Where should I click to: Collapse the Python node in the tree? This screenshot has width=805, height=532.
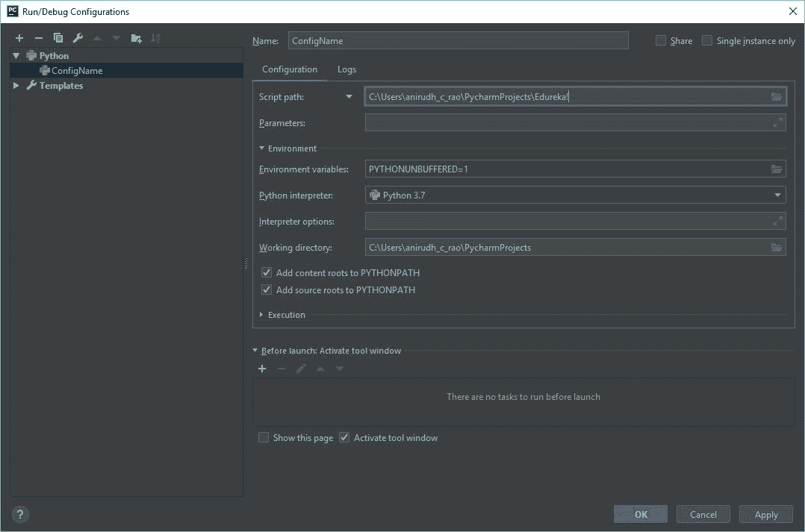(x=16, y=55)
